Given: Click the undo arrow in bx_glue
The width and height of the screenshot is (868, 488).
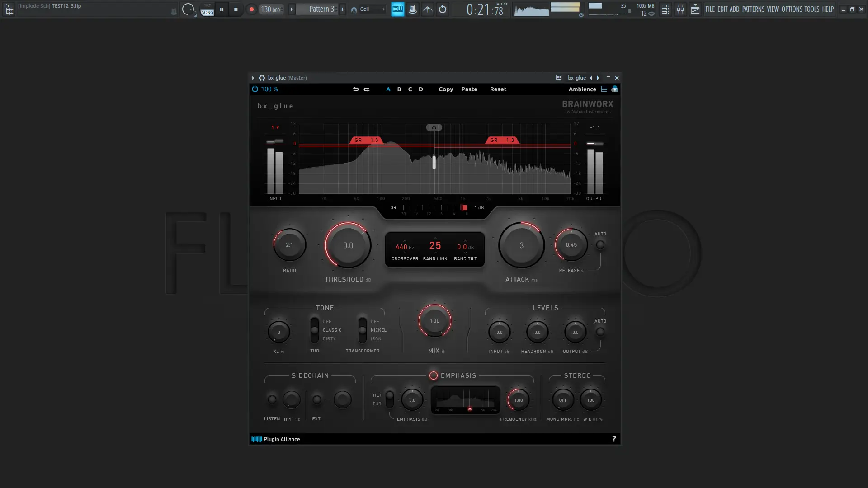Looking at the screenshot, I should [356, 89].
